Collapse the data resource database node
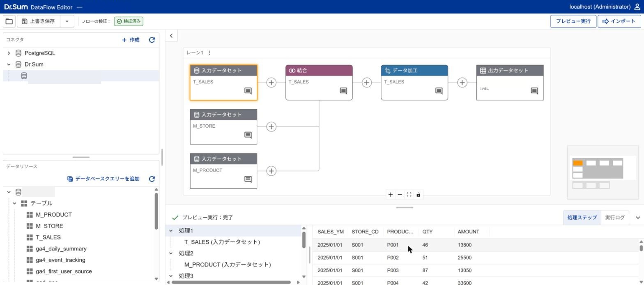This screenshot has height=285, width=644. point(9,192)
